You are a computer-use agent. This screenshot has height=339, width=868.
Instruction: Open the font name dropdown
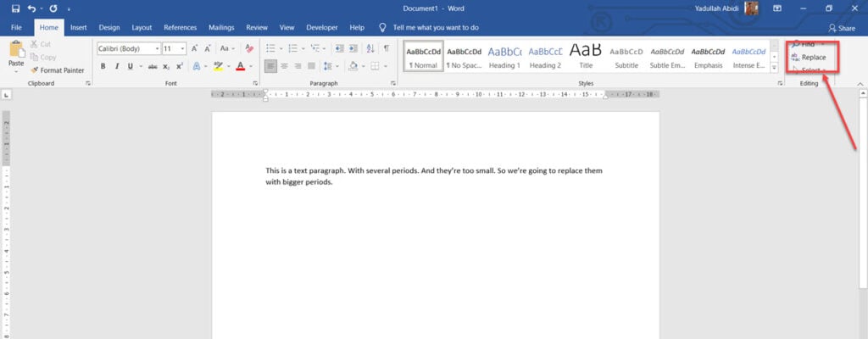tap(157, 49)
